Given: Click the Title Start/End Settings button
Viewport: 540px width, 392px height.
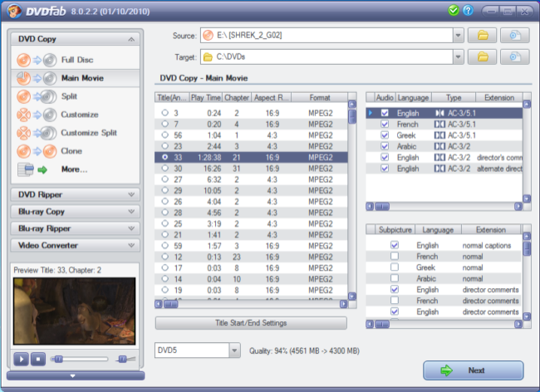Looking at the screenshot, I should 250,323.
